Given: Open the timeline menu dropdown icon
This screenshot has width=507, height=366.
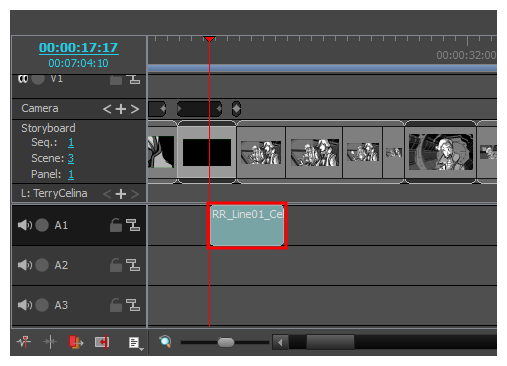Looking at the screenshot, I should [x=135, y=343].
